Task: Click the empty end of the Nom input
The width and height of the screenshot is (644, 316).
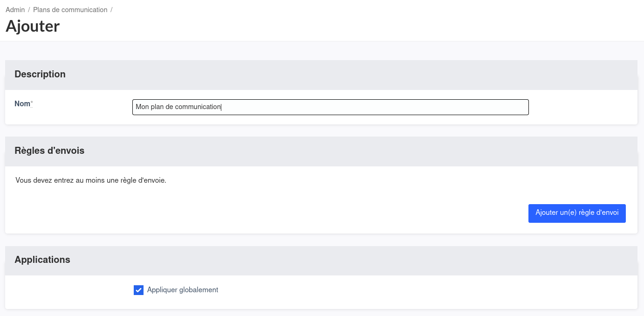Action: tap(419, 107)
